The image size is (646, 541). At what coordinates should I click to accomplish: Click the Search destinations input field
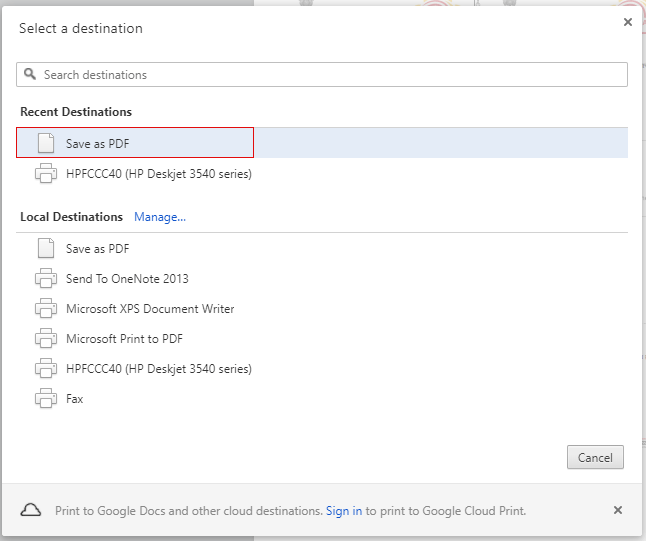(x=330, y=75)
